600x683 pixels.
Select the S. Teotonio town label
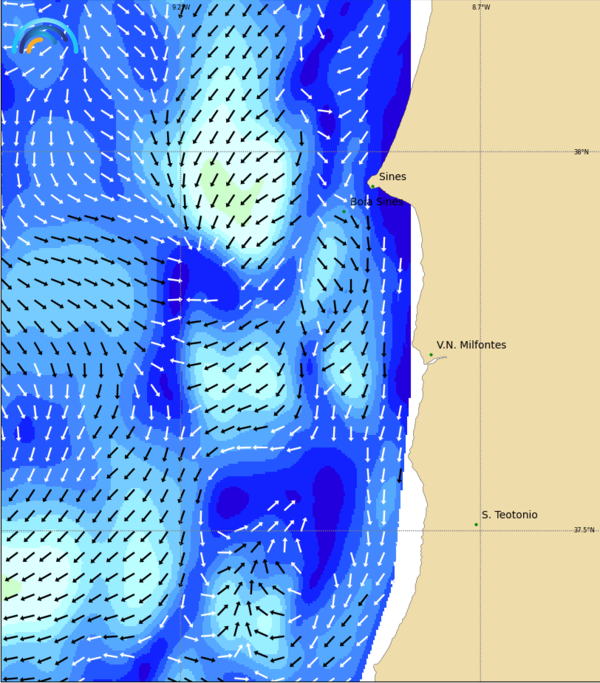click(509, 515)
